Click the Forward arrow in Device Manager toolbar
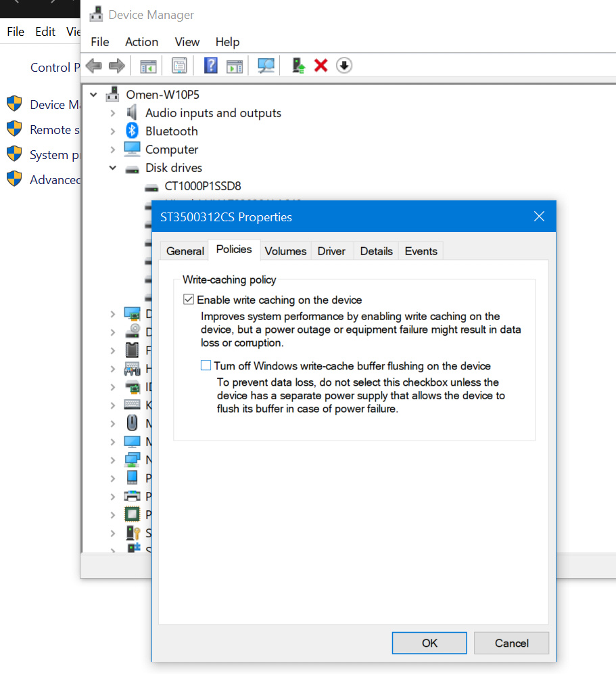Viewport: 616px width, 674px height. pyautogui.click(x=117, y=66)
